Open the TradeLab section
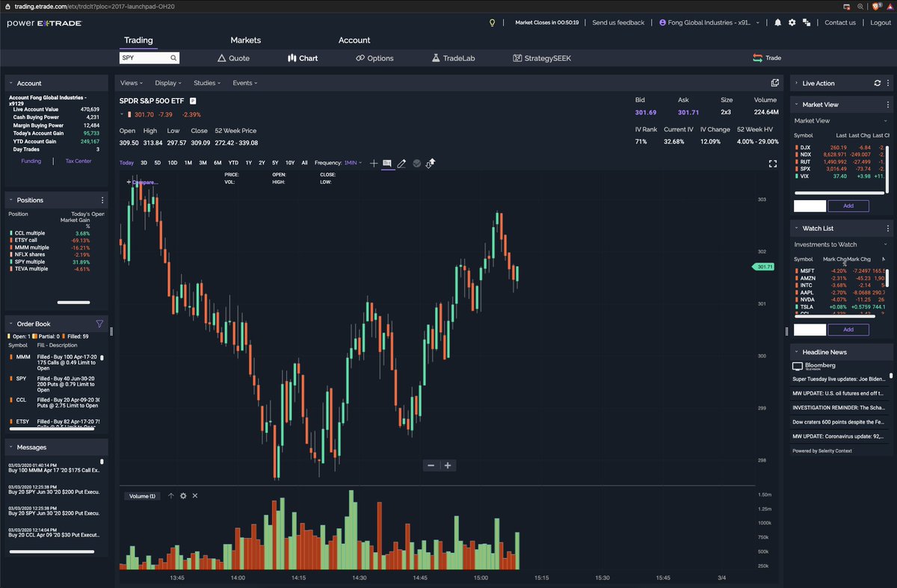 coord(453,58)
